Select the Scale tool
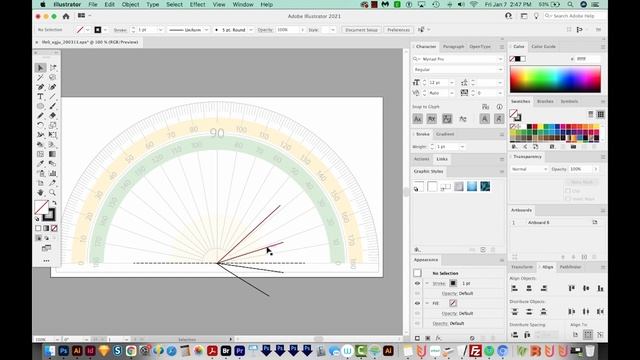The height and width of the screenshot is (360, 640). pyautogui.click(x=53, y=125)
